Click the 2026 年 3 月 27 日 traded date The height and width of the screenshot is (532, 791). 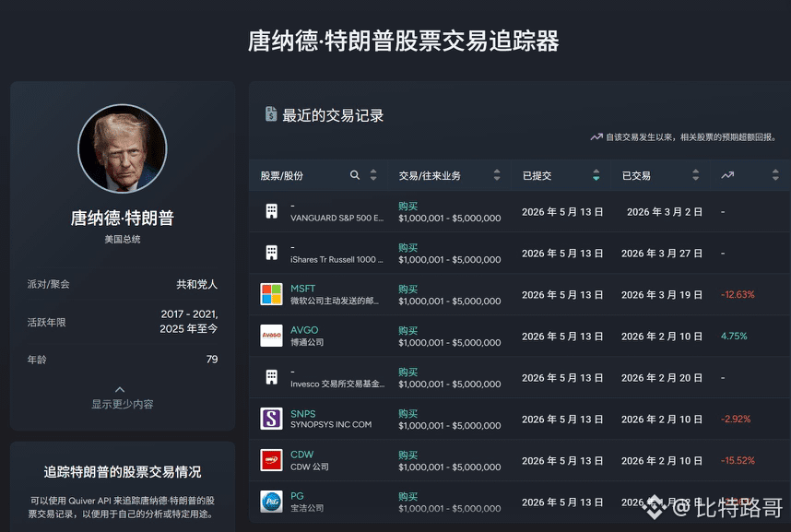(662, 254)
